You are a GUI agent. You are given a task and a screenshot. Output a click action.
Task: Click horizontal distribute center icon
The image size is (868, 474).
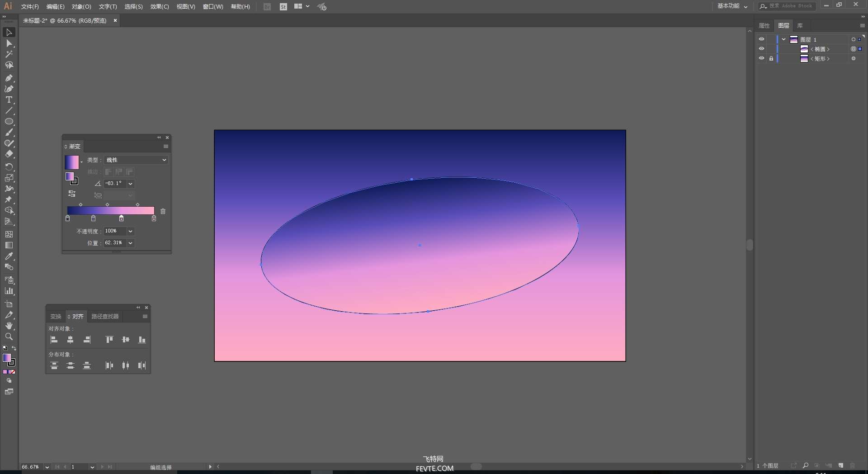point(126,365)
